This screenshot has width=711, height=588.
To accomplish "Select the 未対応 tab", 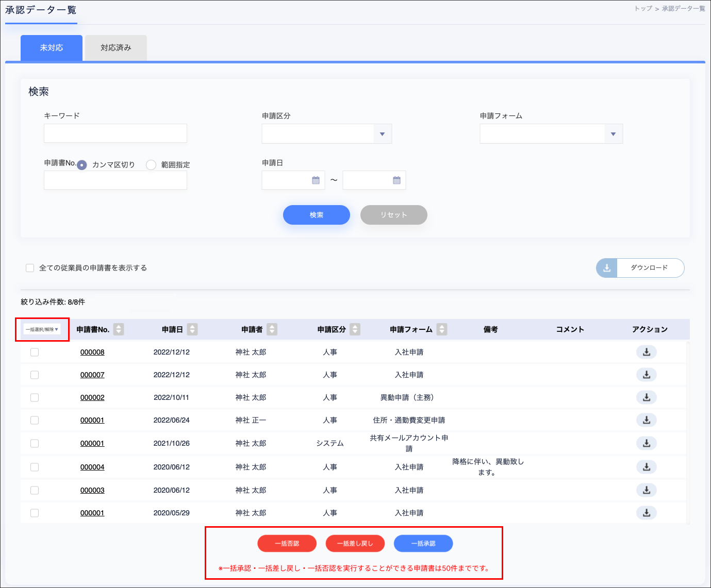I will coord(52,48).
